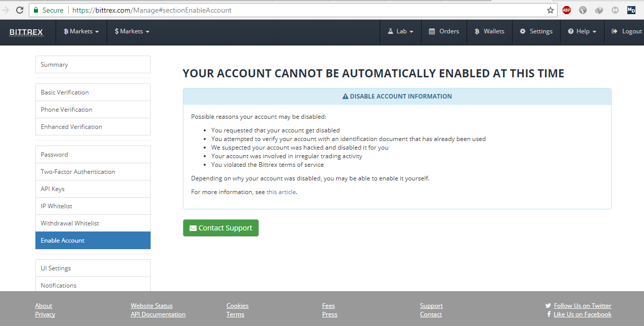Open the About footer link
The width and height of the screenshot is (644, 326).
tap(43, 306)
